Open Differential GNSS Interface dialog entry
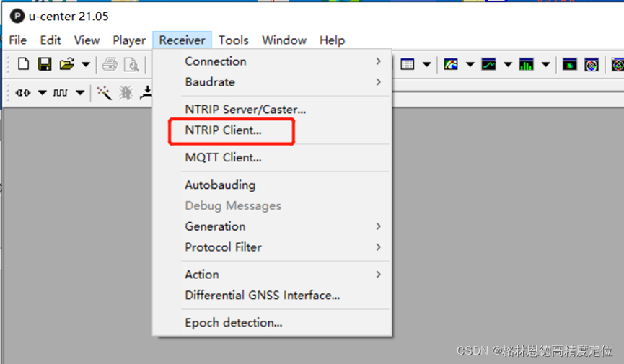Image resolution: width=624 pixels, height=364 pixels. [272, 296]
